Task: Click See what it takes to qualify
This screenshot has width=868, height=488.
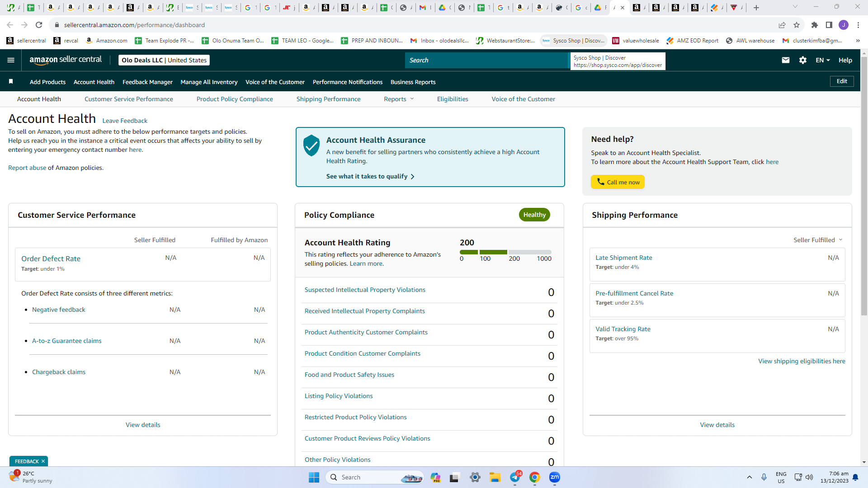Action: point(370,176)
